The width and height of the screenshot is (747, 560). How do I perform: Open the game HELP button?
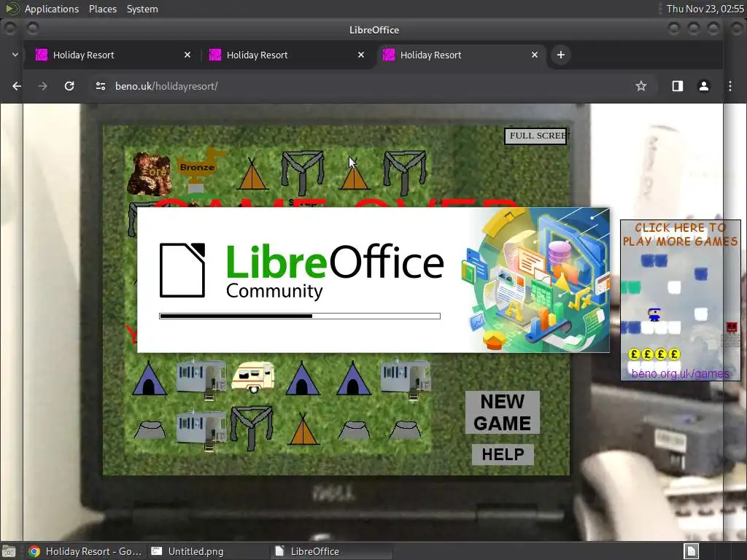pos(503,454)
